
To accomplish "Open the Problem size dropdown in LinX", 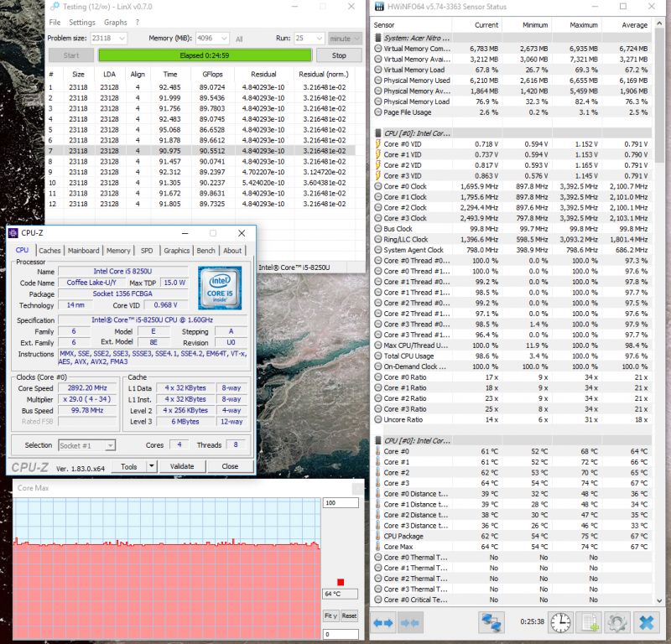I will click(122, 38).
